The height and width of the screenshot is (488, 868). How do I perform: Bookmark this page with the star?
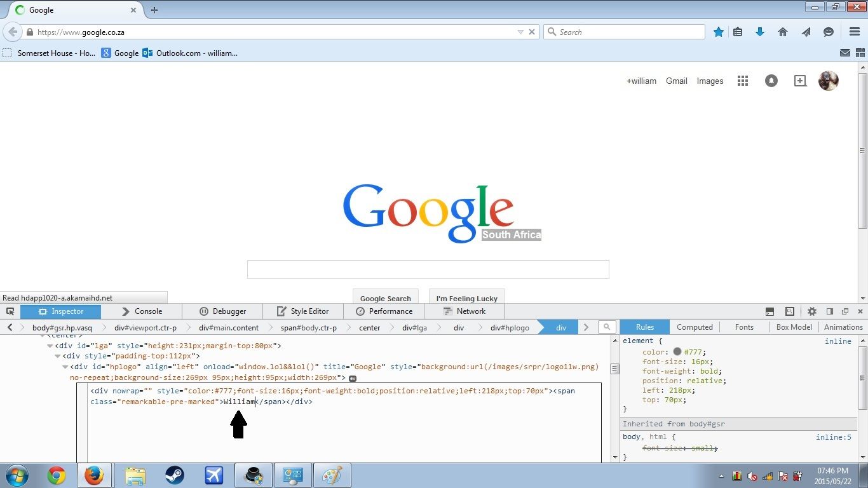pos(719,32)
